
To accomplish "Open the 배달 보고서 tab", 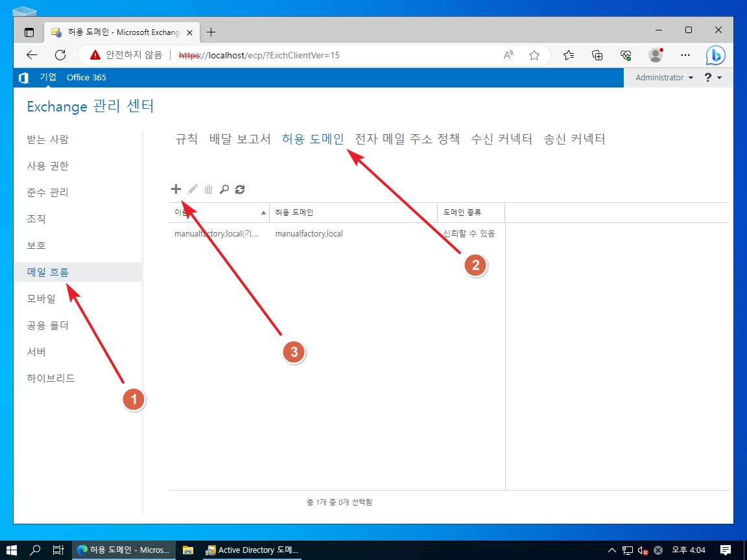I will tap(240, 139).
